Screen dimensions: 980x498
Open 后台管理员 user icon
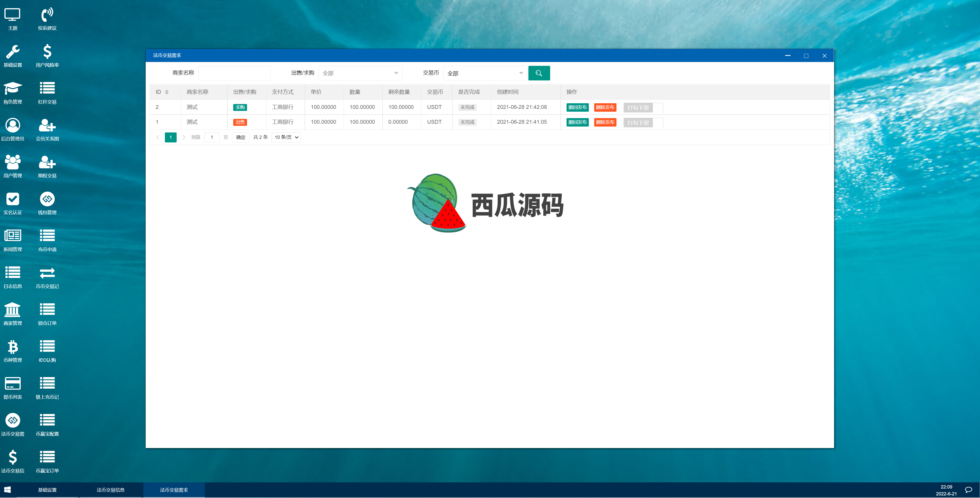coord(13,130)
